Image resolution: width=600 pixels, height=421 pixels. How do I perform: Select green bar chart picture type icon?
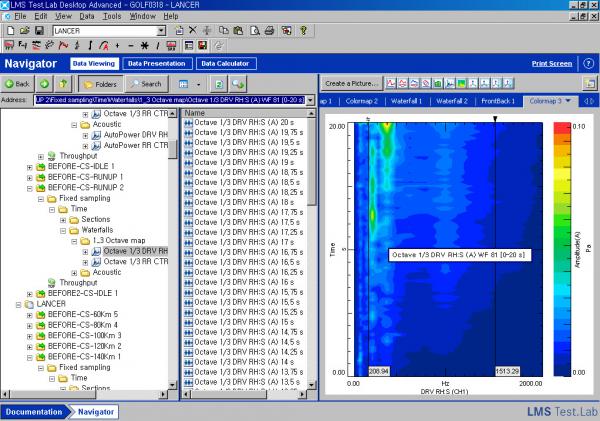pos(438,83)
